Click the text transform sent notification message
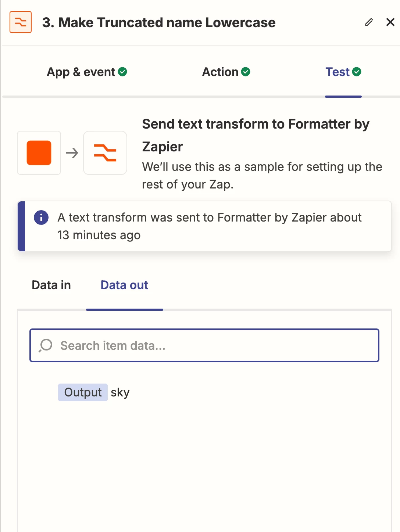This screenshot has height=532, width=400. tap(210, 226)
